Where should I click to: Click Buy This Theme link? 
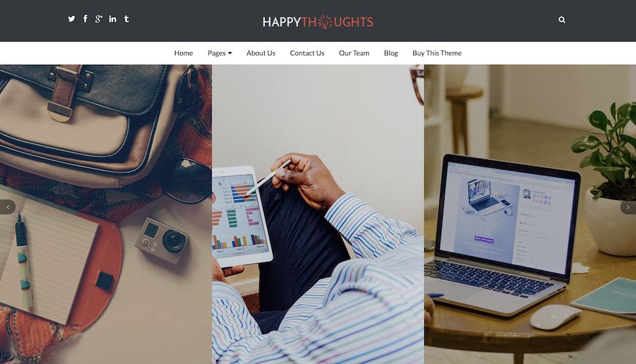pyautogui.click(x=437, y=53)
